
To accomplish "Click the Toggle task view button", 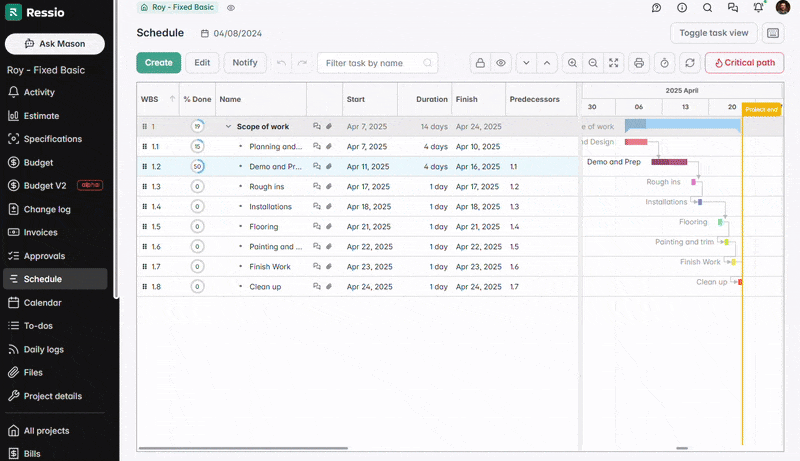I will tap(713, 33).
